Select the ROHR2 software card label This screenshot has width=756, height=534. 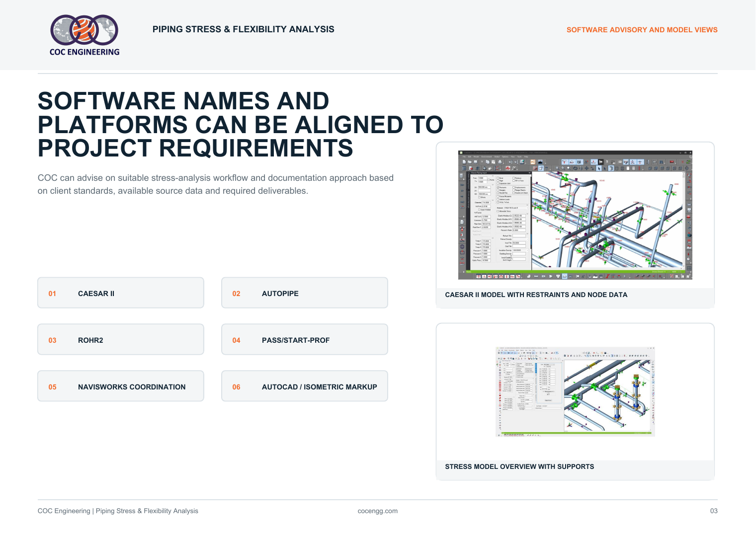tap(90, 340)
